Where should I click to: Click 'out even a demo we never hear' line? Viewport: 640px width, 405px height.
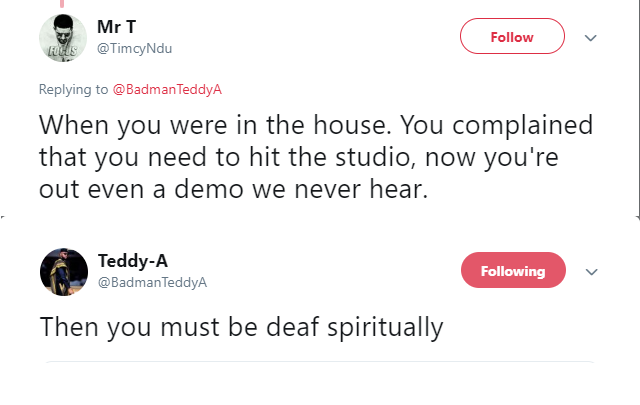[x=233, y=189]
